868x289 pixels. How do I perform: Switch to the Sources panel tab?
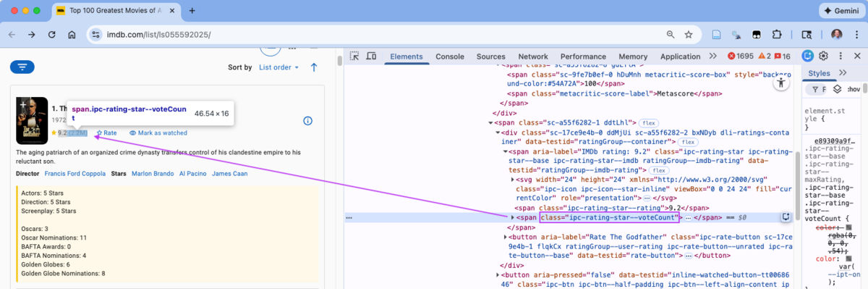pos(491,56)
